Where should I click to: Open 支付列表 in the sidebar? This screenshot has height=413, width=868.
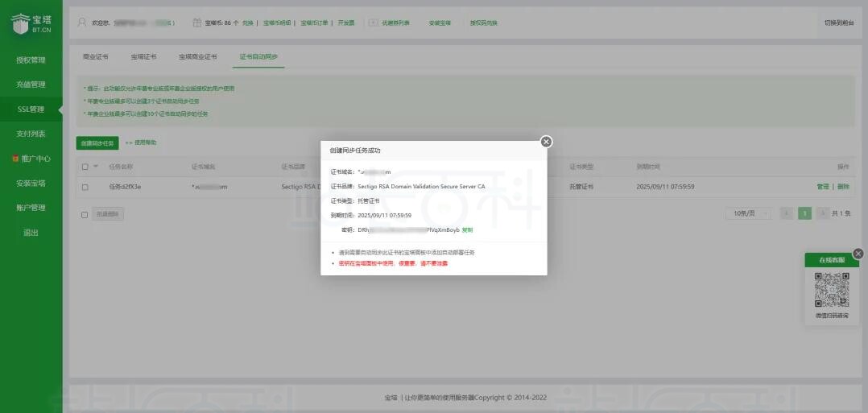[31, 134]
